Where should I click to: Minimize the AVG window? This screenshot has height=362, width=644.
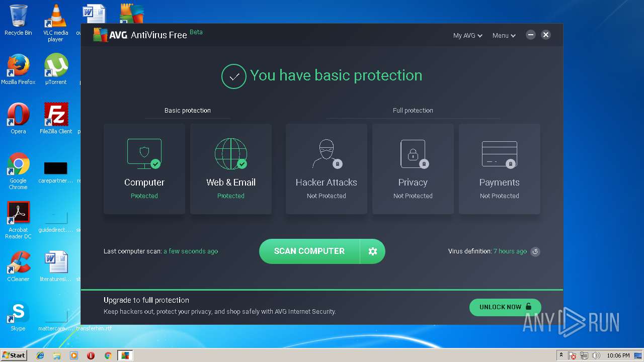click(531, 35)
